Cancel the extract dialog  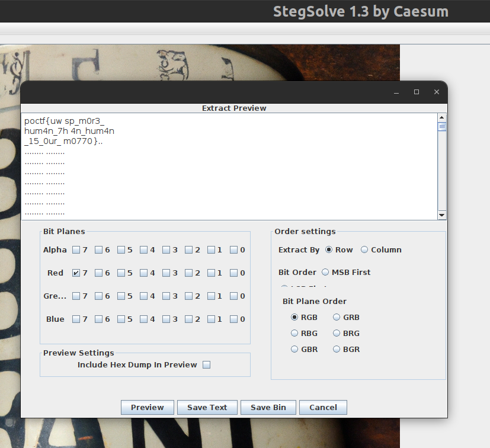(x=323, y=407)
